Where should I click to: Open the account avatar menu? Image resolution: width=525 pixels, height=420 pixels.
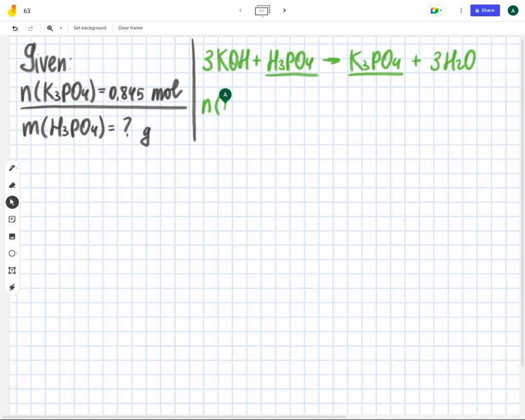pos(513,10)
